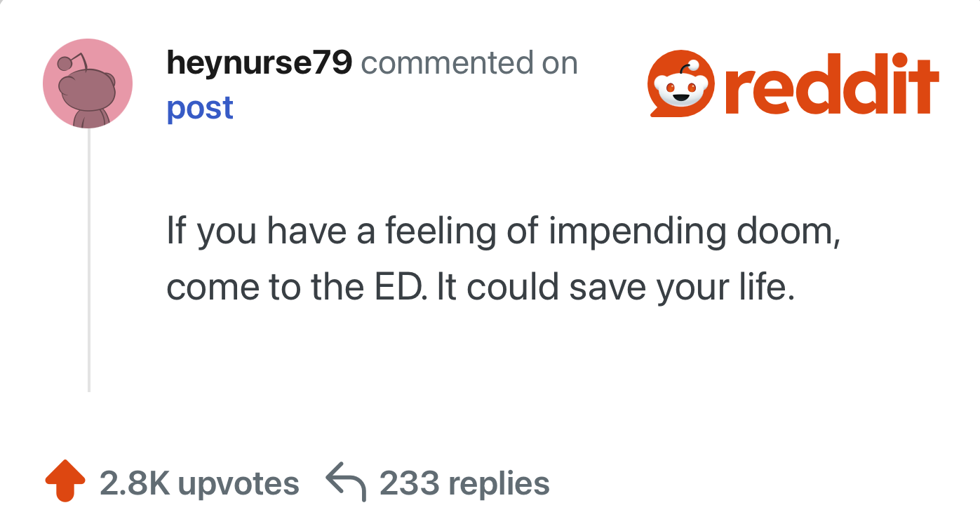The width and height of the screenshot is (980, 524).
Task: Click the word "upvotes" beside the count
Action: click(239, 483)
